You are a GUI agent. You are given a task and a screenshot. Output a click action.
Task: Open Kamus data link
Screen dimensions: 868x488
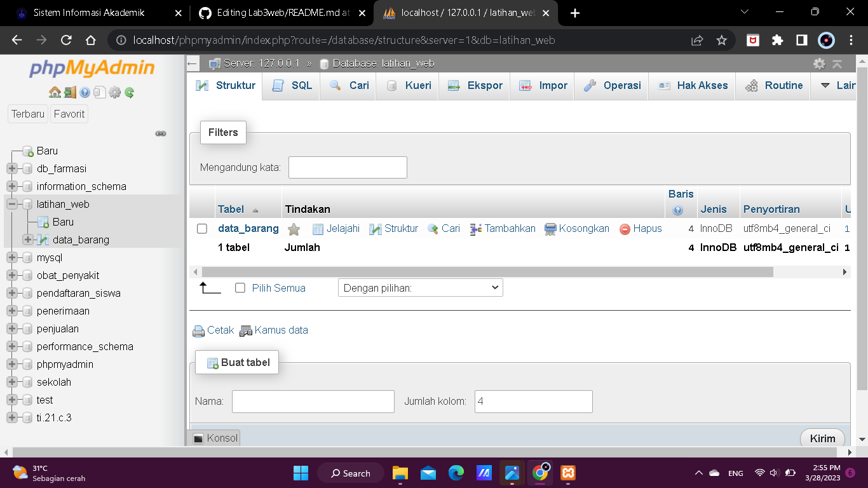(x=281, y=330)
